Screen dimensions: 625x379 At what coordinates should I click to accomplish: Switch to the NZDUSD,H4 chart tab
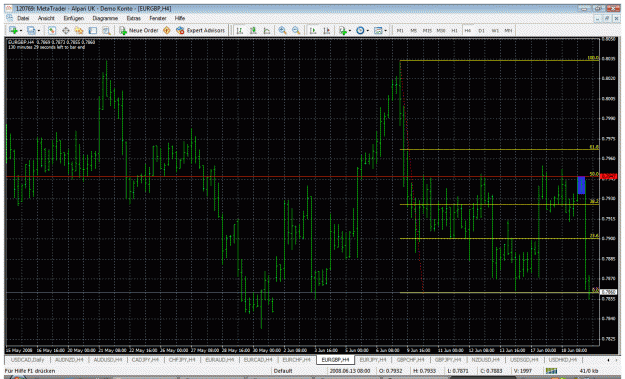tap(485, 360)
